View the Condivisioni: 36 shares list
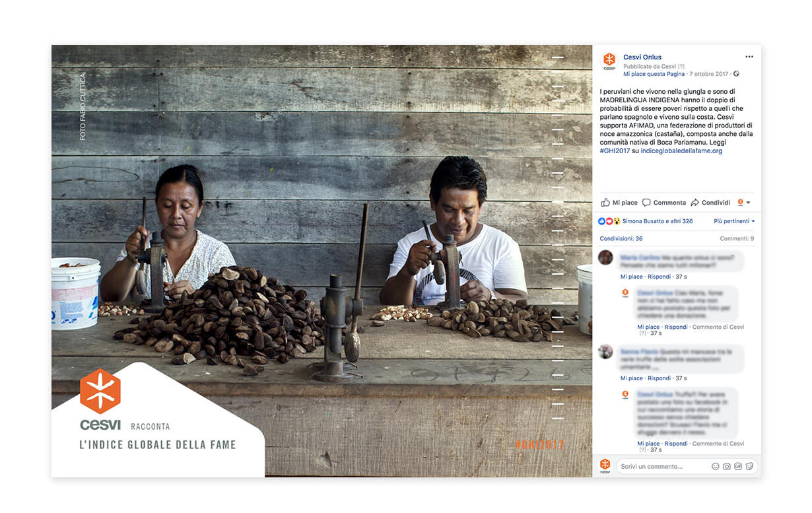This screenshot has height=513, width=812. point(621,239)
